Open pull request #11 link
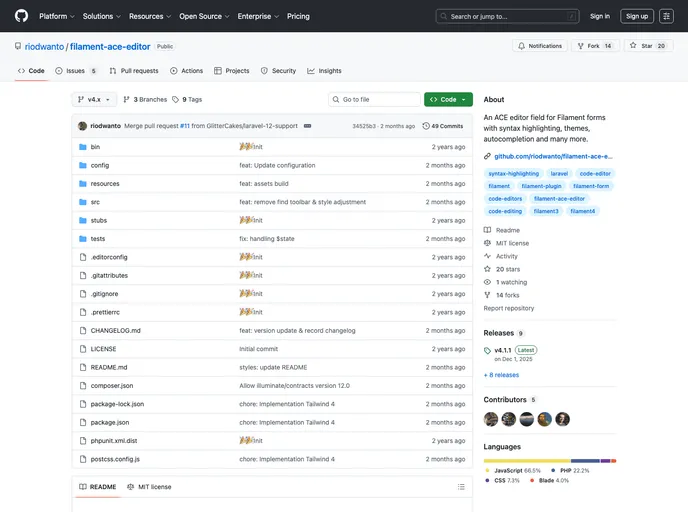 (x=185, y=126)
